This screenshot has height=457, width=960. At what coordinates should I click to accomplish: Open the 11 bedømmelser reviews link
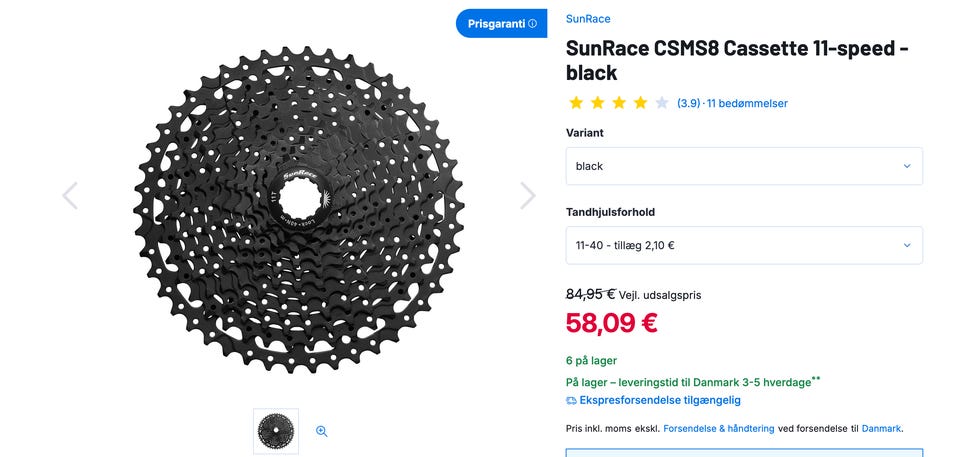[x=747, y=104]
